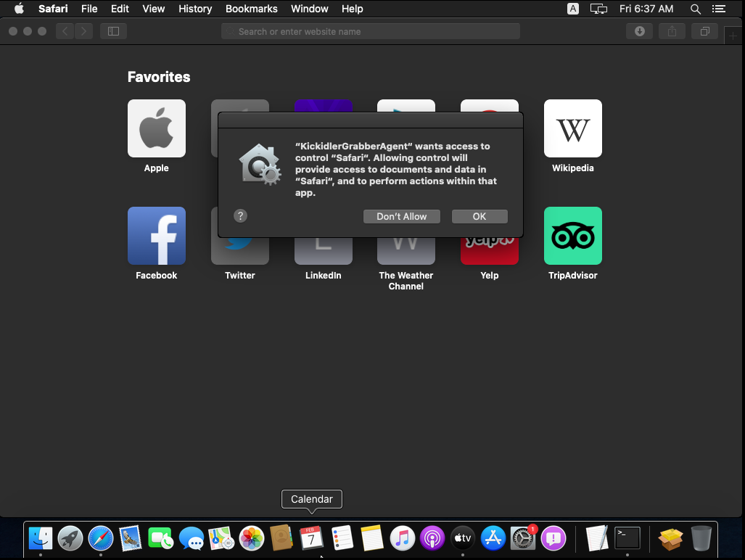Open Feedback Assistant from the Dock
This screenshot has width=745, height=560.
point(553,539)
